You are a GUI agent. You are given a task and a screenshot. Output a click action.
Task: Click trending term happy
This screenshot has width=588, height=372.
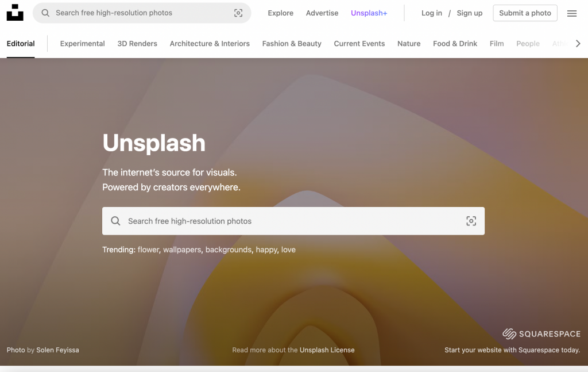(266, 250)
